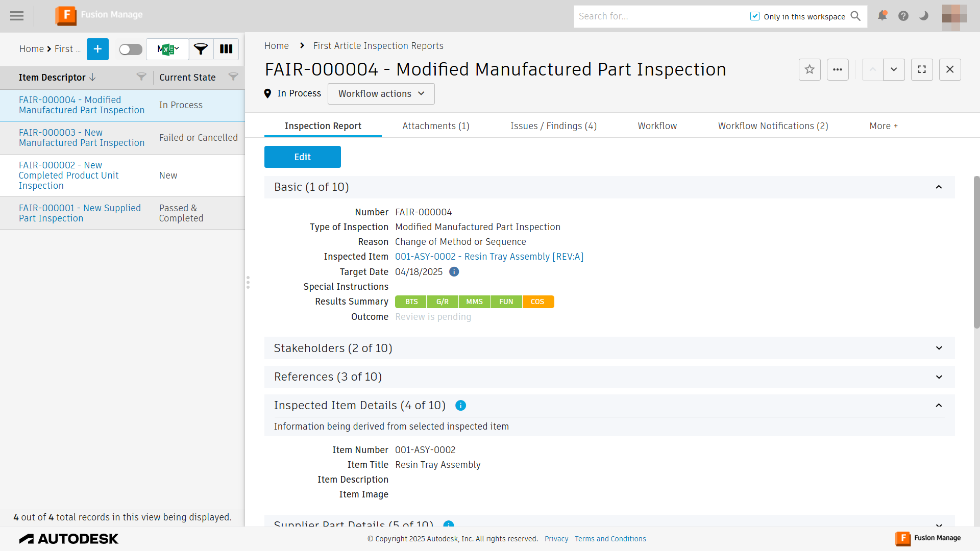Open the Attachments (1) tab
Image resolution: width=980 pixels, height=551 pixels.
coord(435,126)
